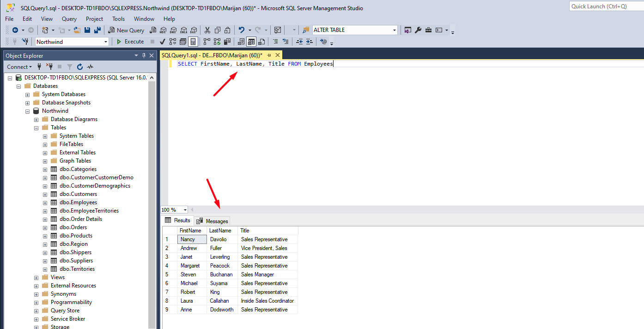Toggle Results to File mode
644x329 pixels.
(x=261, y=42)
